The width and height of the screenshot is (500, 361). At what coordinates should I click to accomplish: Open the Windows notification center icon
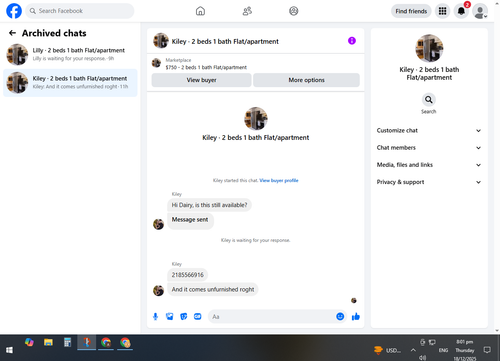(487, 350)
